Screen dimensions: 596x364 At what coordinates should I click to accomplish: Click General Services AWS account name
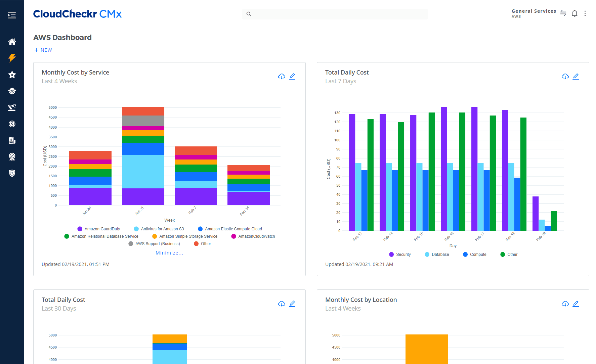534,13
